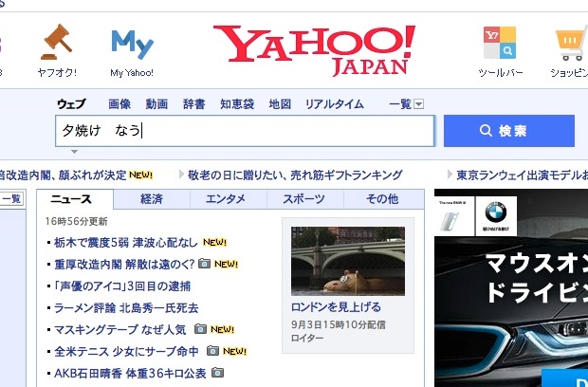Screen dimensions: 588x387
Task: Click the camera icon beside AKB石田晴香 headline
Action: (217, 373)
